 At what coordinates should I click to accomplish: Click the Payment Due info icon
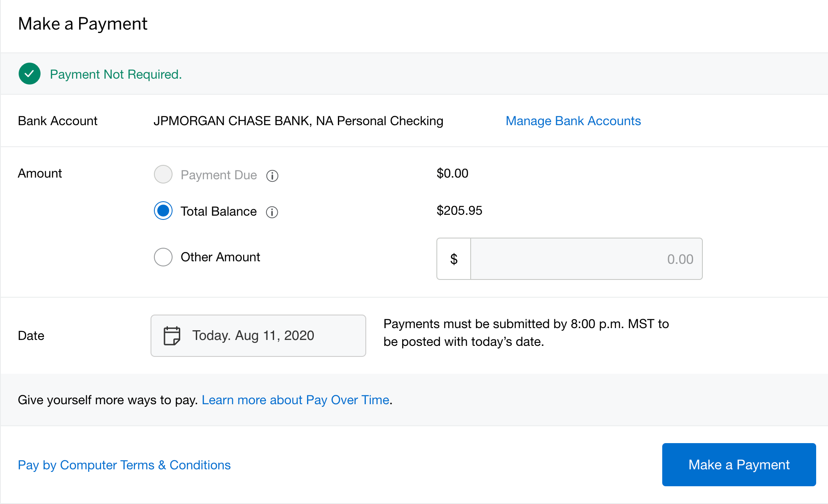coord(272,175)
